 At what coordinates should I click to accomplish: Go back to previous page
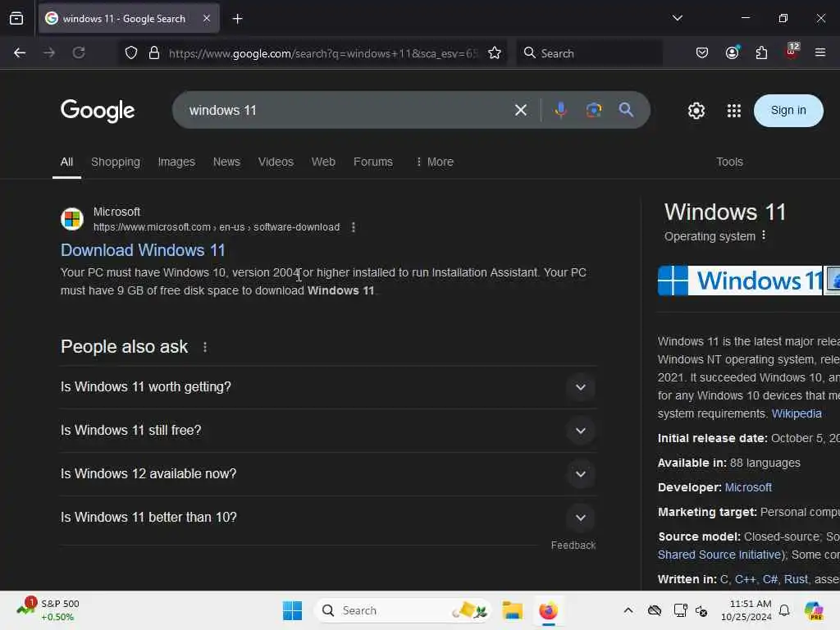[20, 53]
